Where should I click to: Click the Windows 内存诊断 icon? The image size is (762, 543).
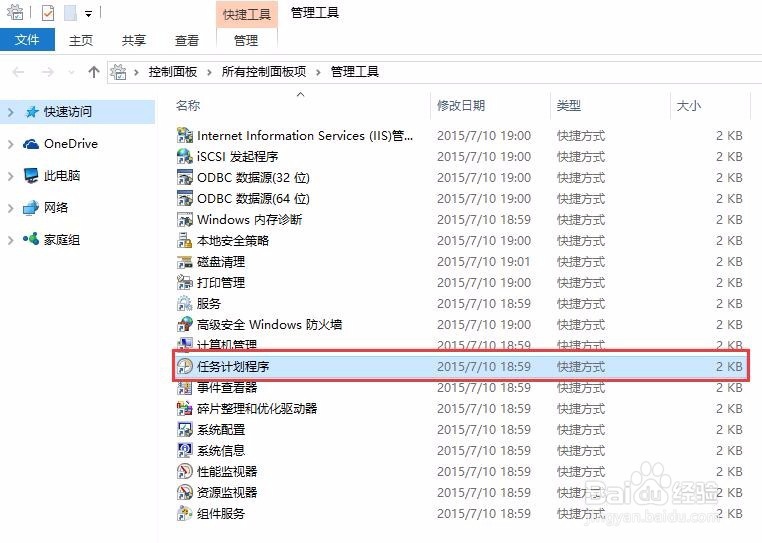tap(185, 219)
